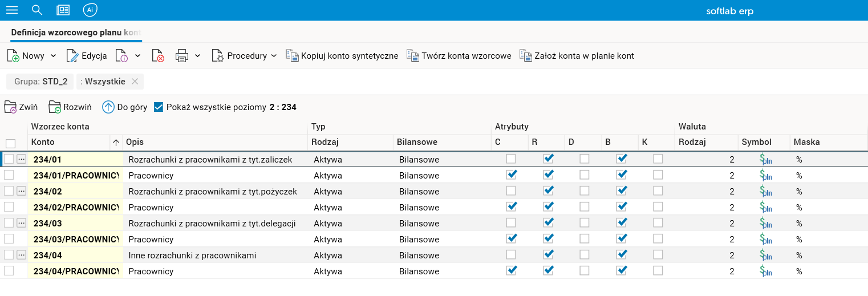Click the delete document icon in toolbar

(x=158, y=56)
